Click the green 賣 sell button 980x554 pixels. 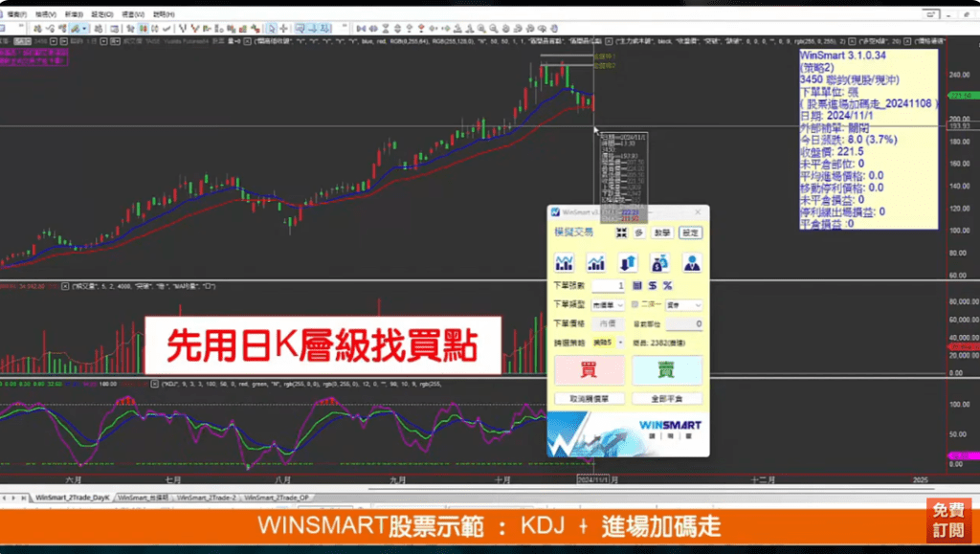[667, 369]
